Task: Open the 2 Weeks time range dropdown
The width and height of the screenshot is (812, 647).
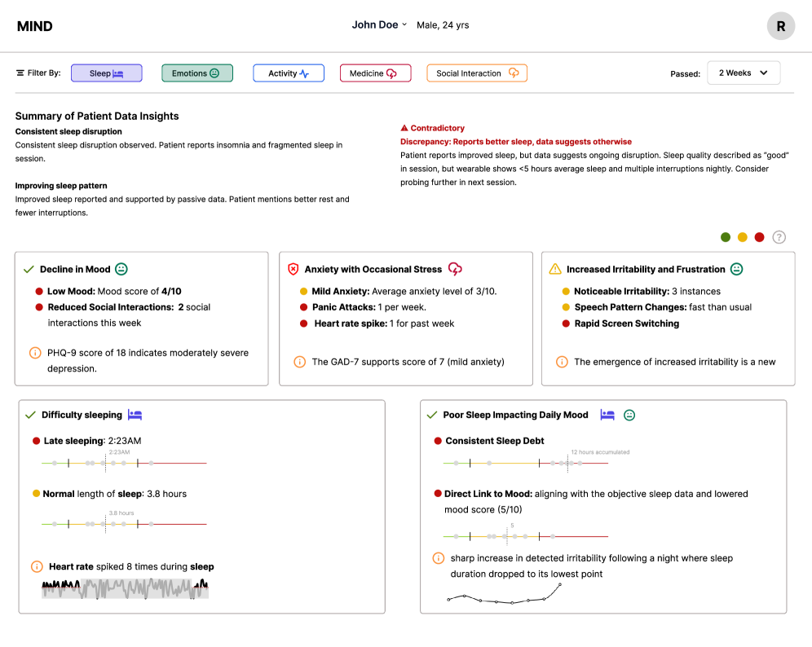Action: click(743, 73)
